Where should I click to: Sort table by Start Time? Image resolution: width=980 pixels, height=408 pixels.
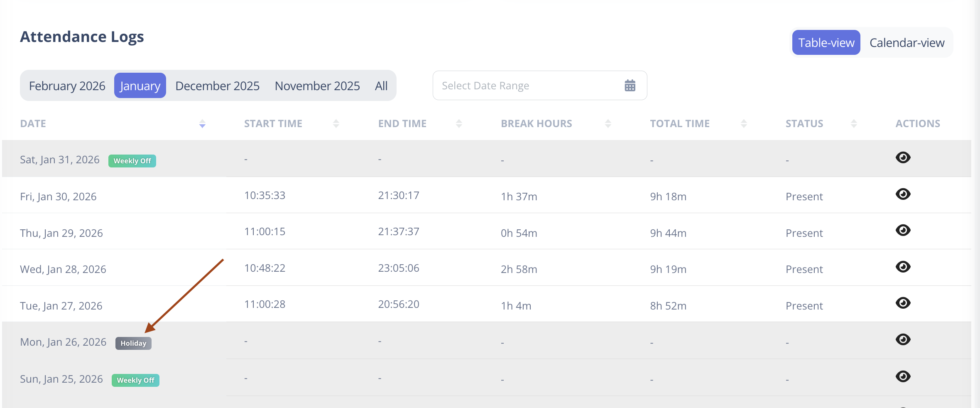[336, 123]
